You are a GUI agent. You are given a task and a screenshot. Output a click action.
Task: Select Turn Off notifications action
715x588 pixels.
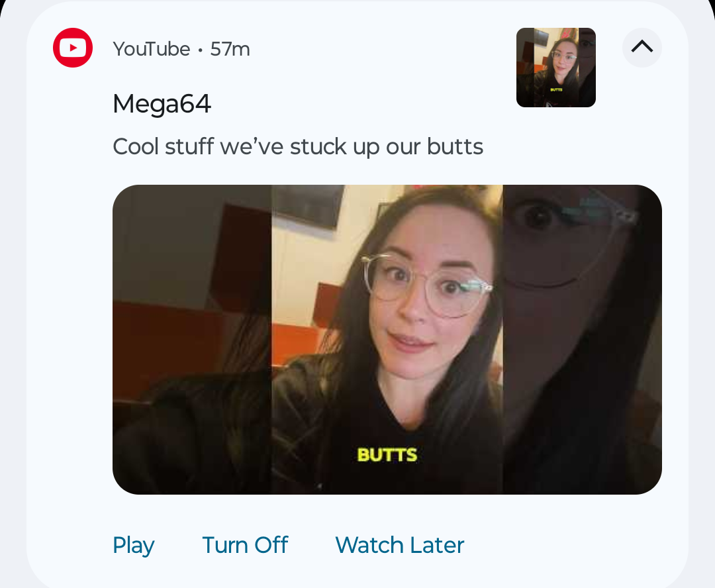point(245,545)
